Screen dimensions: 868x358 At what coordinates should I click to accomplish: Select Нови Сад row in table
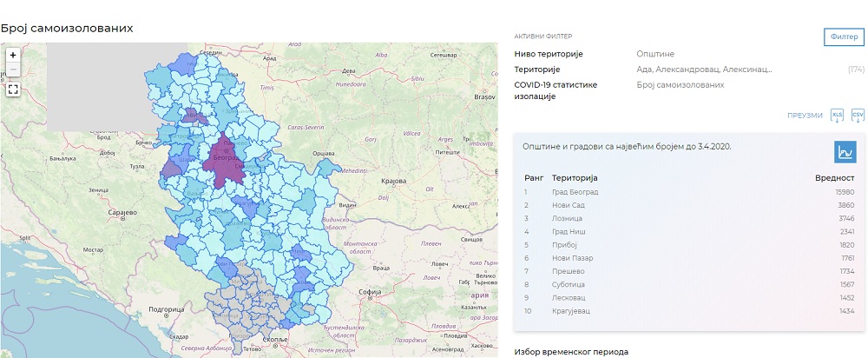tap(689, 205)
